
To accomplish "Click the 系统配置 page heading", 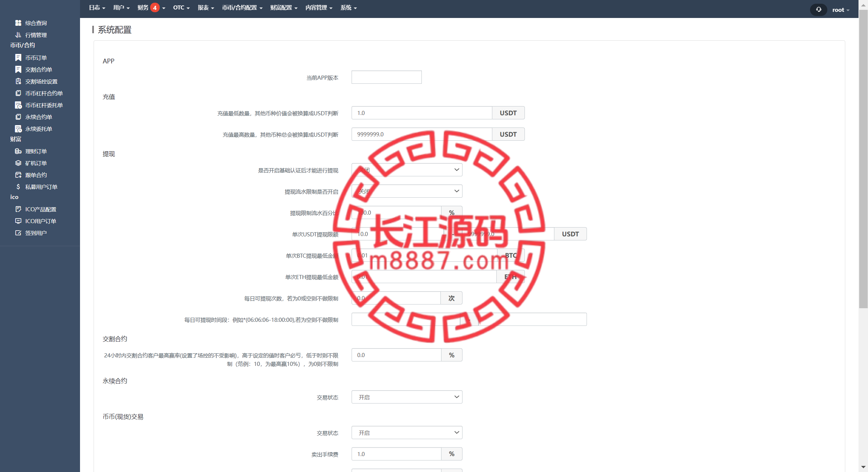I will (x=115, y=30).
